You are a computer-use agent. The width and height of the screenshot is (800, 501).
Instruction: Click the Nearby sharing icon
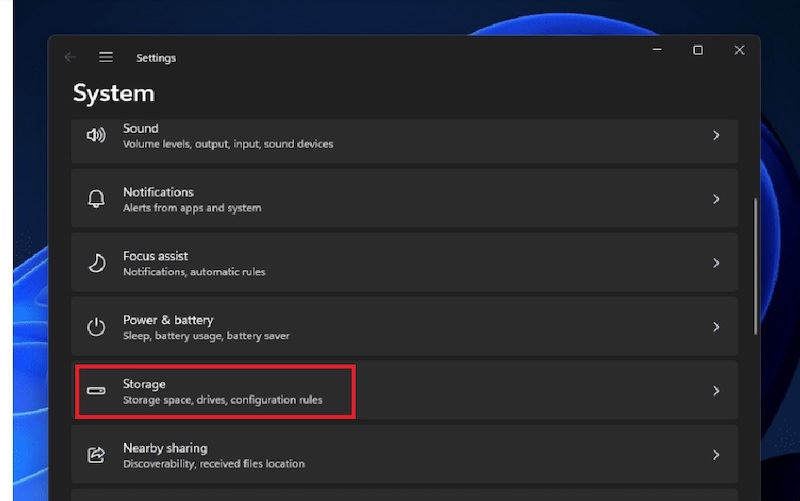[96, 455]
